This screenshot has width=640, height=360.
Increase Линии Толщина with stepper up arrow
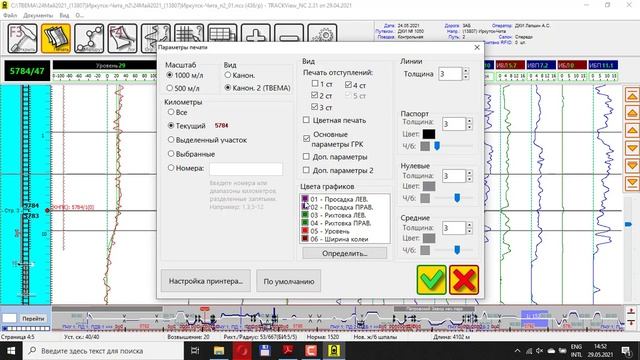(x=466, y=71)
